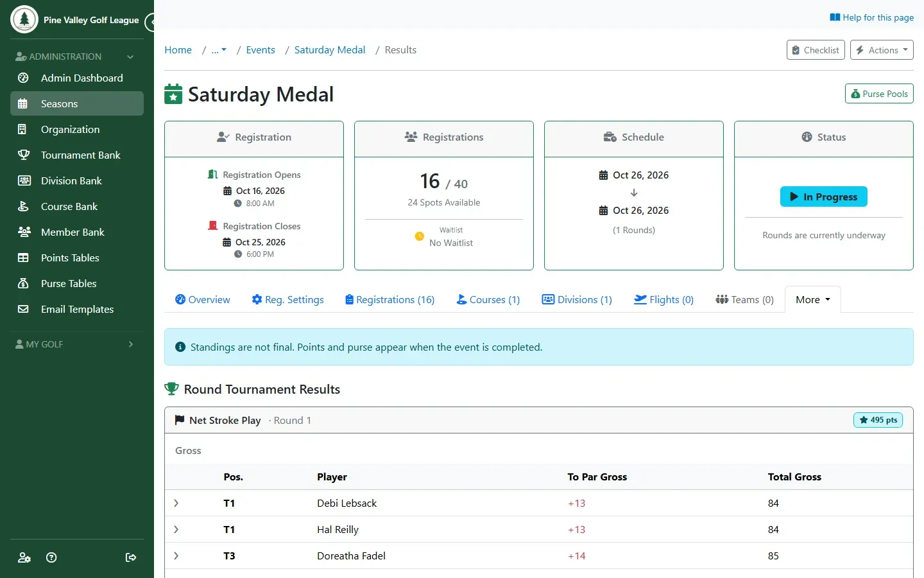Click the "Oct 16, 2026" opening date

pyautogui.click(x=260, y=191)
